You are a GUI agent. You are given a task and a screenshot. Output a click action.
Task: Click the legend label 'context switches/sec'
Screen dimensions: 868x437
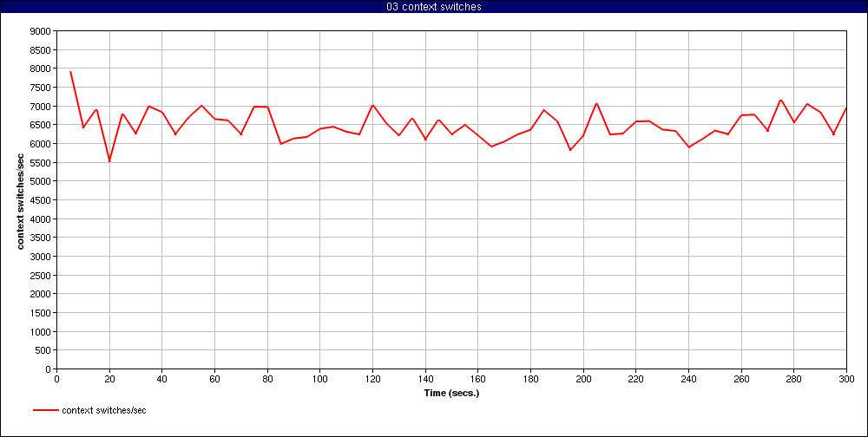coord(104,410)
